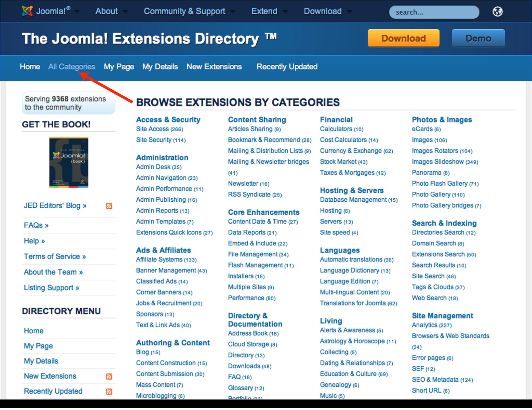This screenshot has height=410, width=532.
Task: Open Ads & Affiliates category heading
Action: (x=164, y=250)
